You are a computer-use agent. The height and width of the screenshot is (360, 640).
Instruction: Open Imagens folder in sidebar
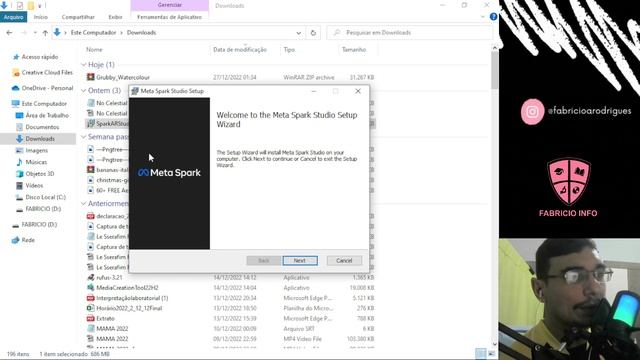36,151
